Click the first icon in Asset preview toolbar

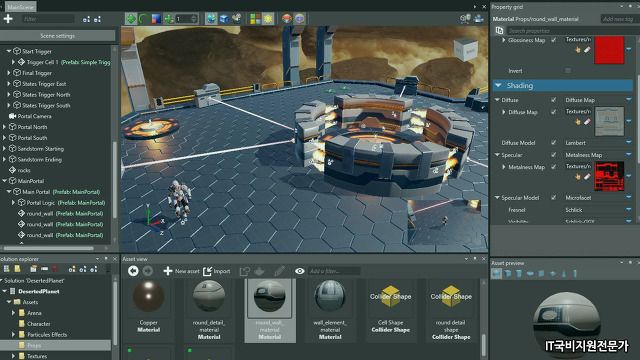(x=496, y=273)
